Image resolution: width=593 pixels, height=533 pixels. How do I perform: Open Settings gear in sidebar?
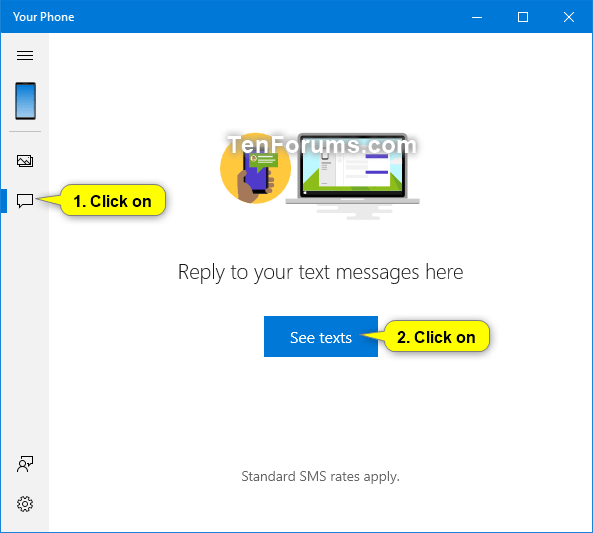point(25,504)
